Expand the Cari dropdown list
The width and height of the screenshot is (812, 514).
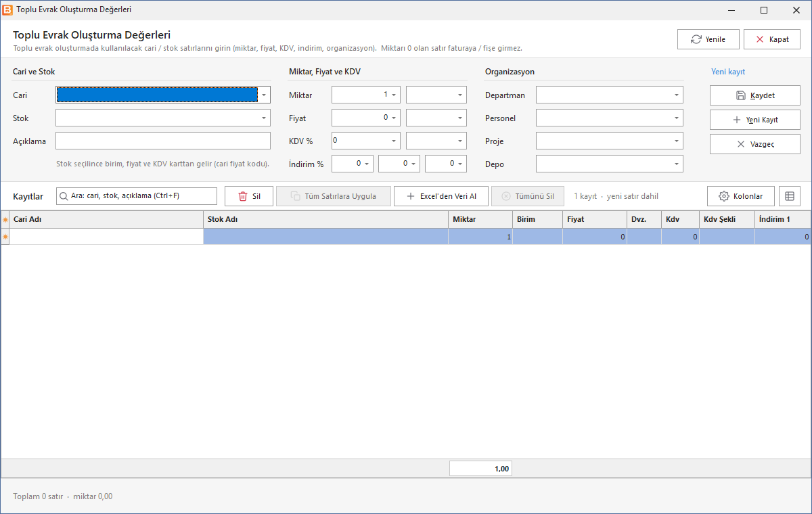264,95
